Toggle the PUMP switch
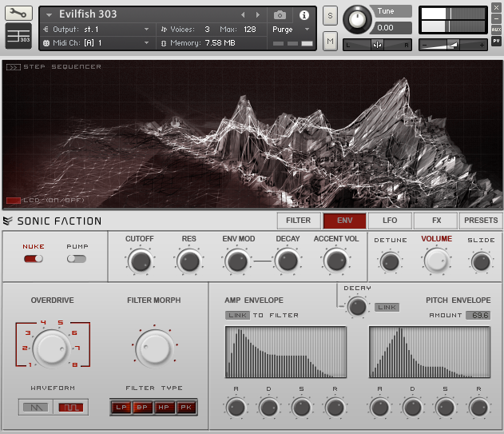 pos(77,259)
